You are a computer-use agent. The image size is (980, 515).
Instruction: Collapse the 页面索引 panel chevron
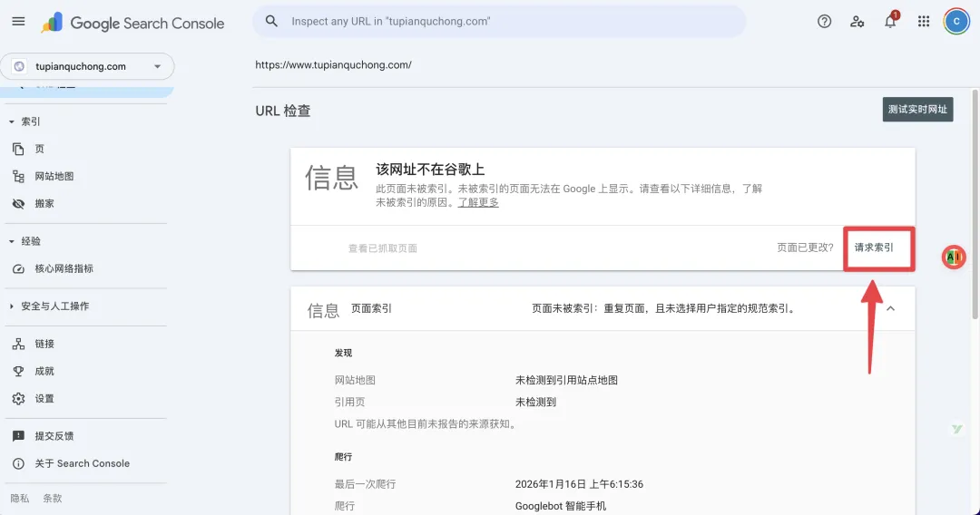click(x=890, y=309)
